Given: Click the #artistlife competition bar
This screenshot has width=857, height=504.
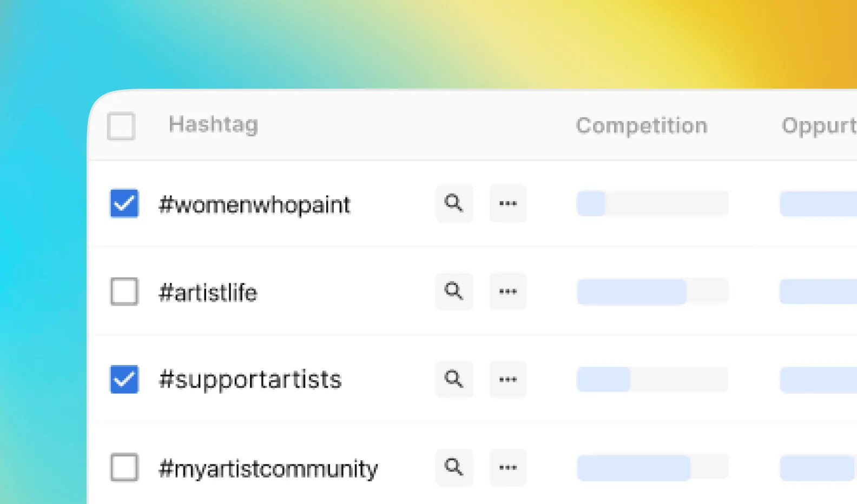Looking at the screenshot, I should pos(652,291).
